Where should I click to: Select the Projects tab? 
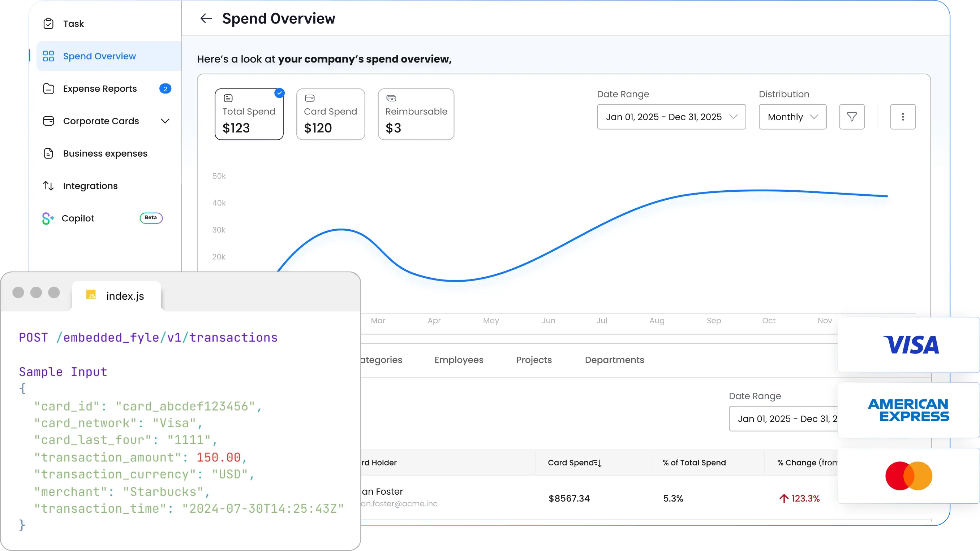533,360
